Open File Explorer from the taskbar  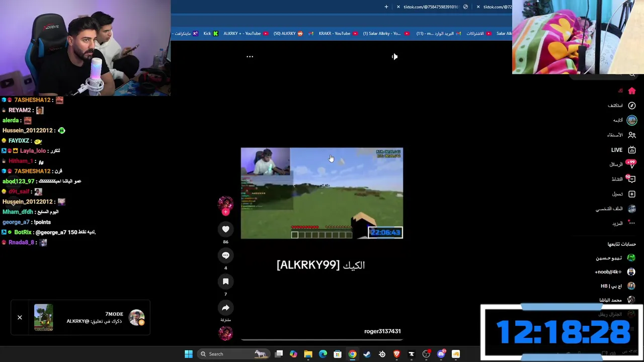tap(308, 354)
